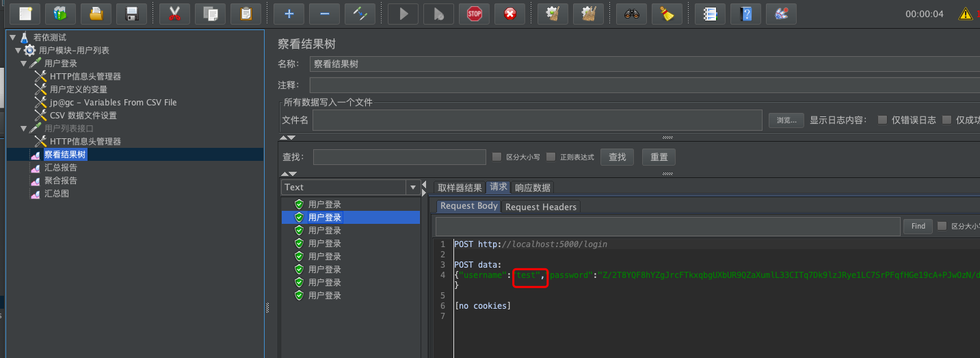This screenshot has width=980, height=358.
Task: Collapse the 若依测试 root node
Action: click(x=13, y=37)
